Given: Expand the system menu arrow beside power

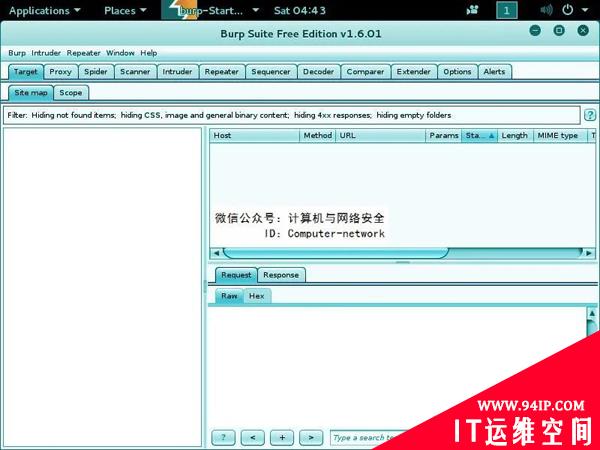Looking at the screenshot, I should point(585,10).
